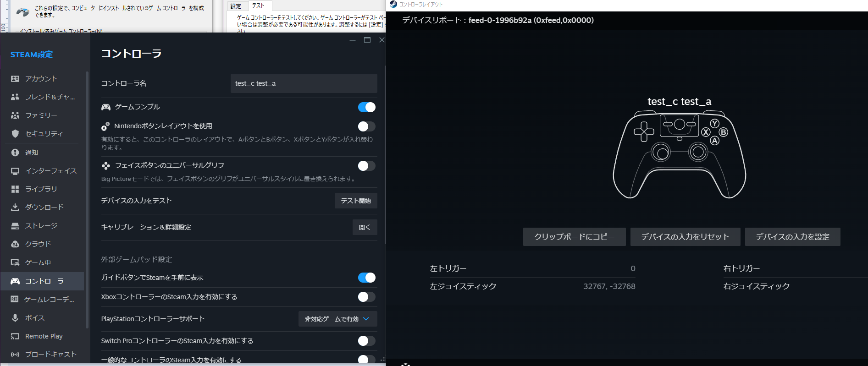Enable フェイスボタンのユニバーサルグリフ toggle
The height and width of the screenshot is (366, 868).
coord(367,166)
